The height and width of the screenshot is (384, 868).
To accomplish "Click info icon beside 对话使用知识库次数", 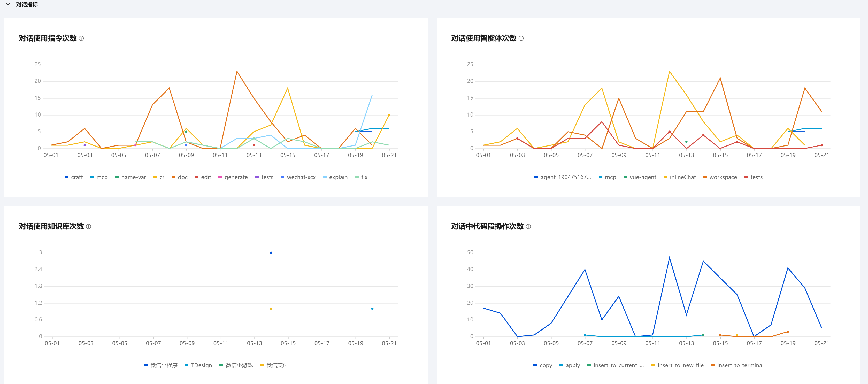I will [88, 226].
